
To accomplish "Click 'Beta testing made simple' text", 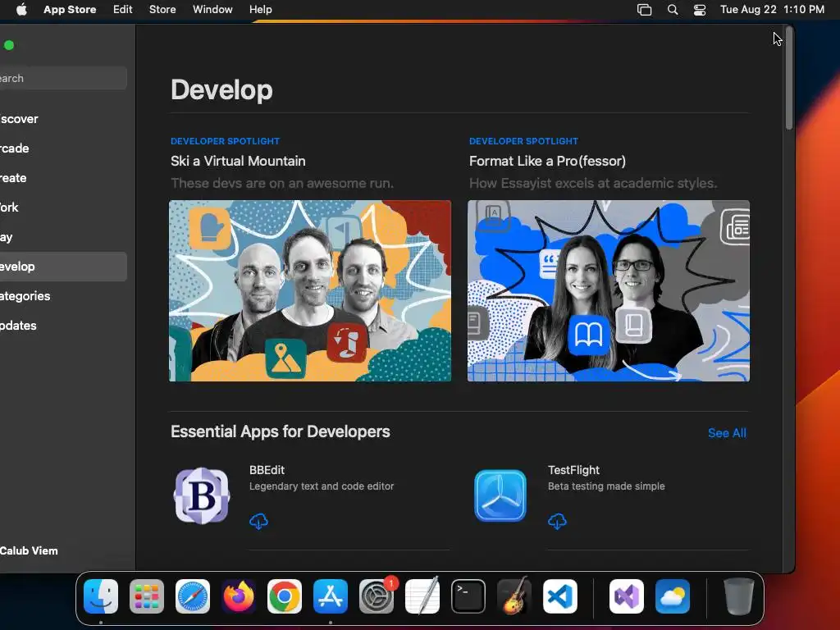I will click(x=606, y=486).
